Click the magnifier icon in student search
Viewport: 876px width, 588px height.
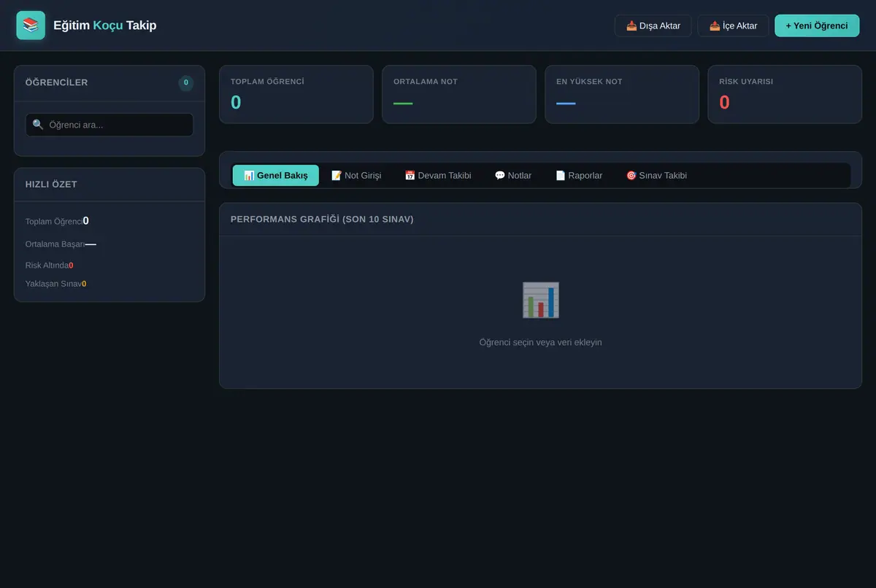pyautogui.click(x=38, y=125)
